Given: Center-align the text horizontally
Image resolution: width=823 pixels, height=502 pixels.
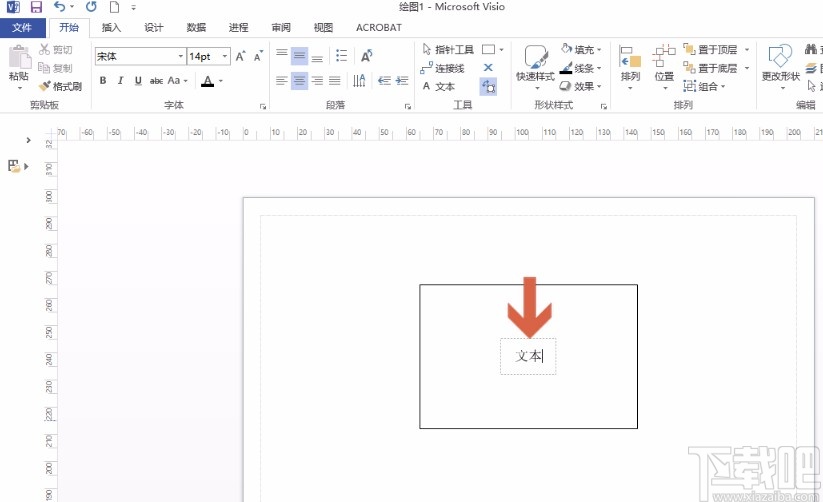Looking at the screenshot, I should tap(300, 81).
